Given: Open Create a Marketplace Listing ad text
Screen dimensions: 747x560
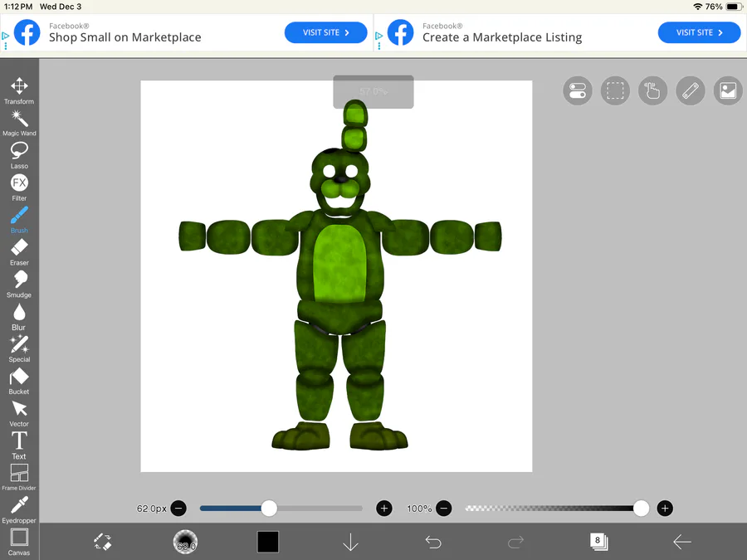Looking at the screenshot, I should pos(502,37).
